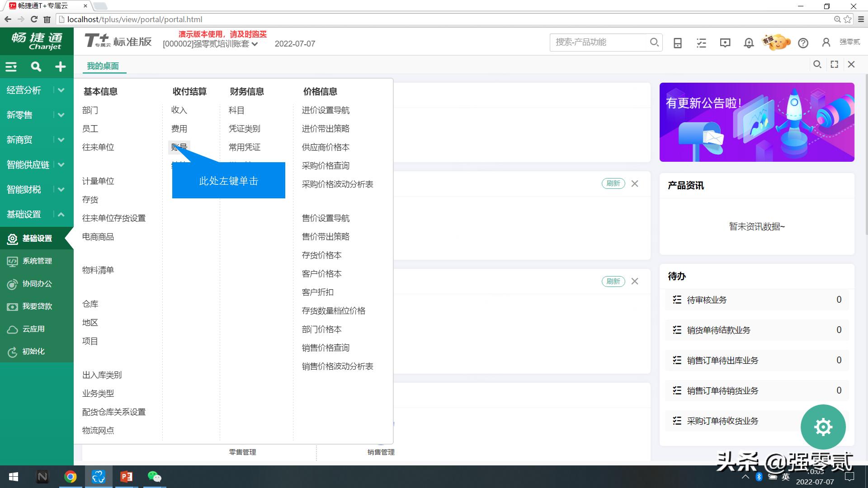Select 系统管理 in the sidebar
Viewport: 868px width, 488px height.
(x=37, y=261)
